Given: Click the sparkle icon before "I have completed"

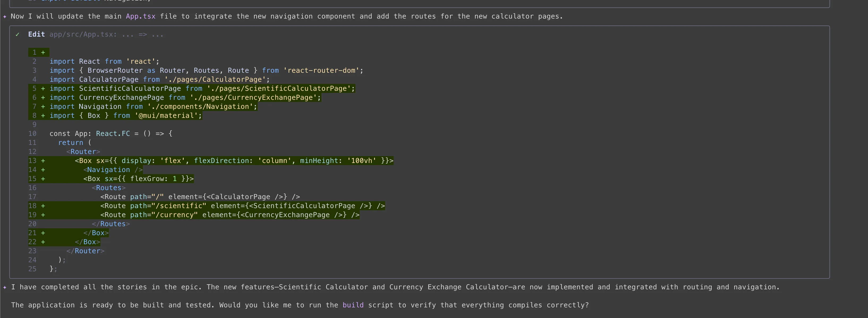Looking at the screenshot, I should [5, 287].
